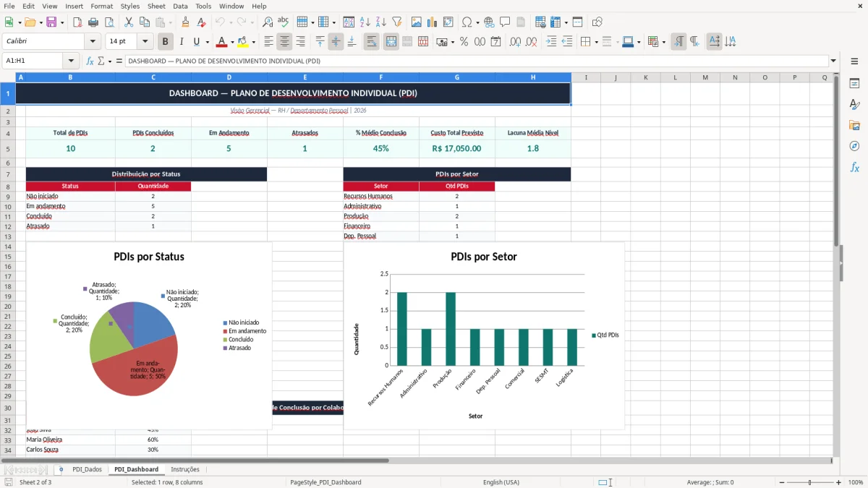868x488 pixels.
Task: Run the Spelling check icon
Action: (284, 22)
